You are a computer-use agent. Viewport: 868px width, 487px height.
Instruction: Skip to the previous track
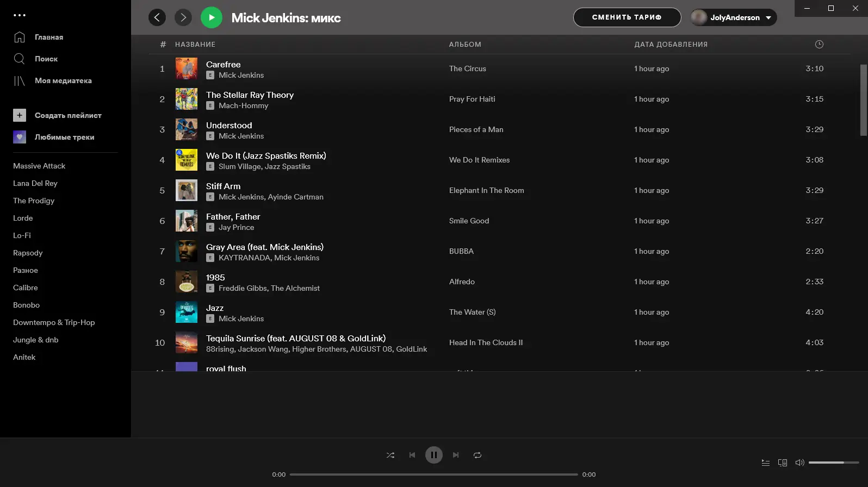412,455
